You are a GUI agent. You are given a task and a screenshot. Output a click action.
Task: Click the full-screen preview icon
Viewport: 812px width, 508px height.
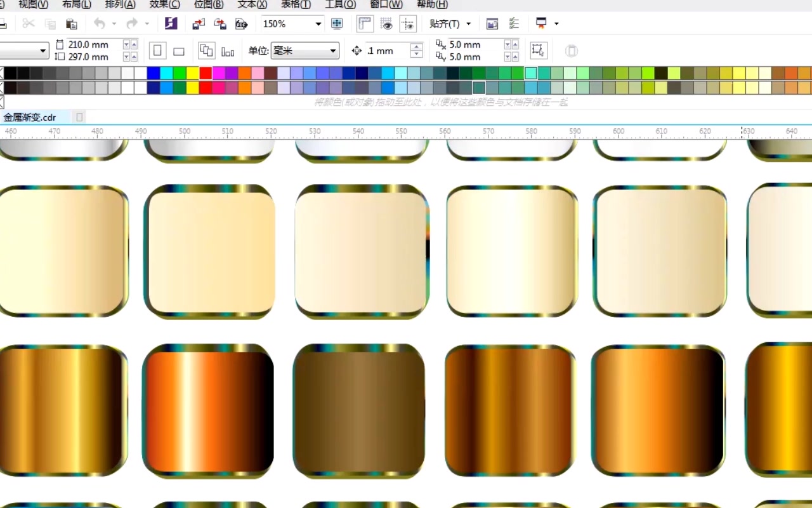[x=337, y=24]
